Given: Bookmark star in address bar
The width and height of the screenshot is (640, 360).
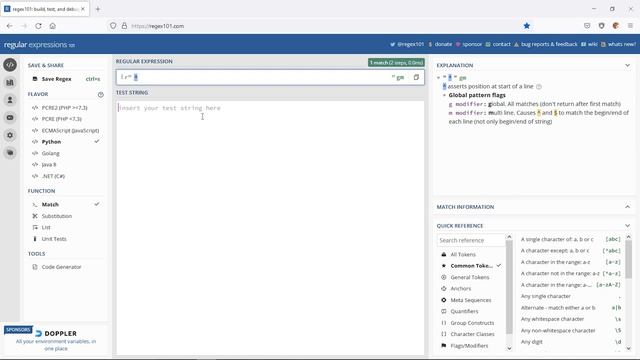Looking at the screenshot, I should click(x=527, y=26).
